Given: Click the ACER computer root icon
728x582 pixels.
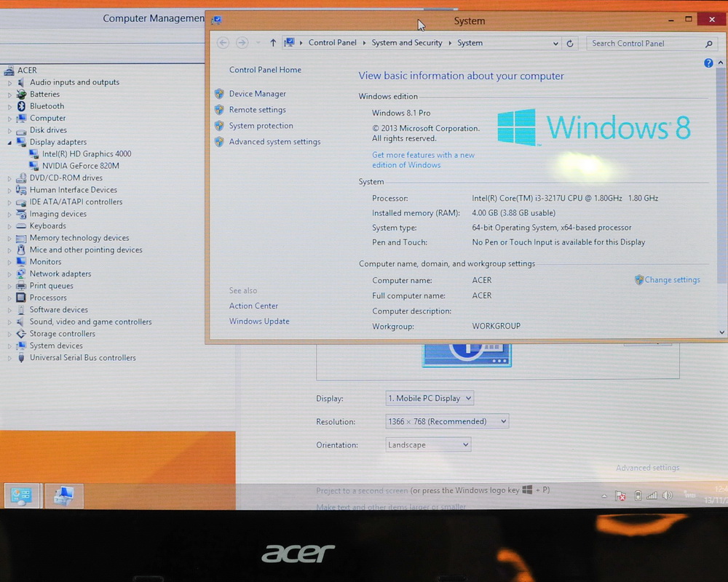Looking at the screenshot, I should click(x=9, y=70).
